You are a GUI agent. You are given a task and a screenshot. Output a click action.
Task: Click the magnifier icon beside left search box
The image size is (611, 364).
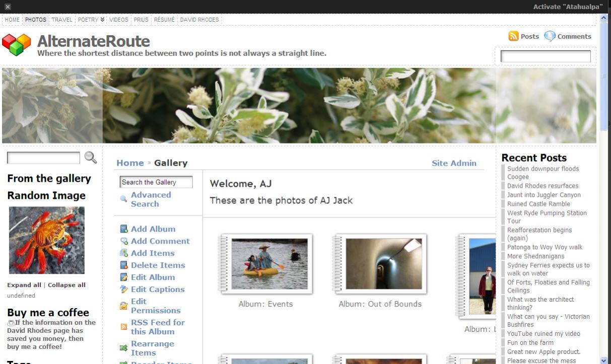click(x=91, y=158)
